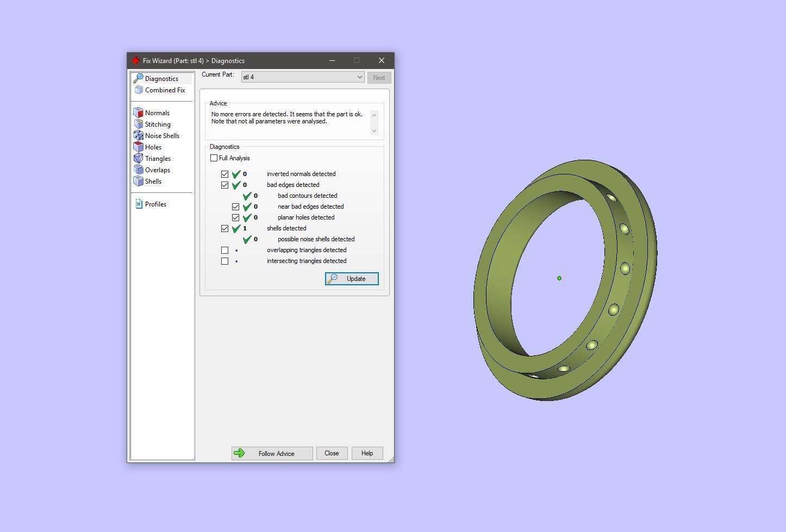Click the Profiles document icon
The height and width of the screenshot is (532, 786).
139,204
